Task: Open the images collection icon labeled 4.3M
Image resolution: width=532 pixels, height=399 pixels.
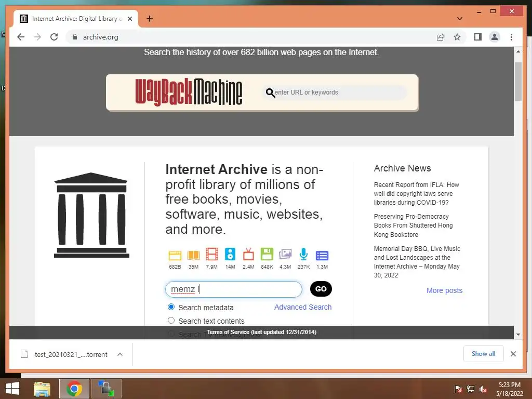Action: pos(285,255)
